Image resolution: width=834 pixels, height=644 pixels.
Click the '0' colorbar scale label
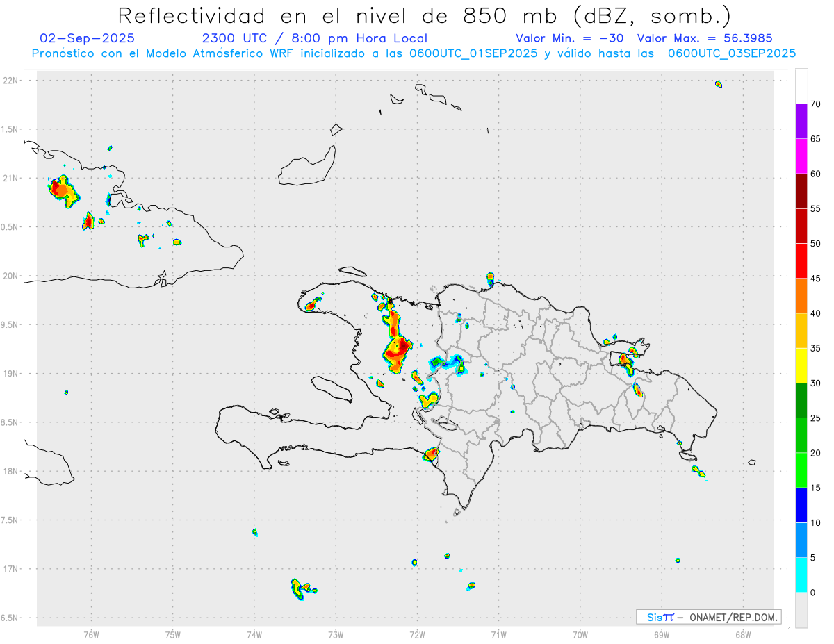pos(812,593)
